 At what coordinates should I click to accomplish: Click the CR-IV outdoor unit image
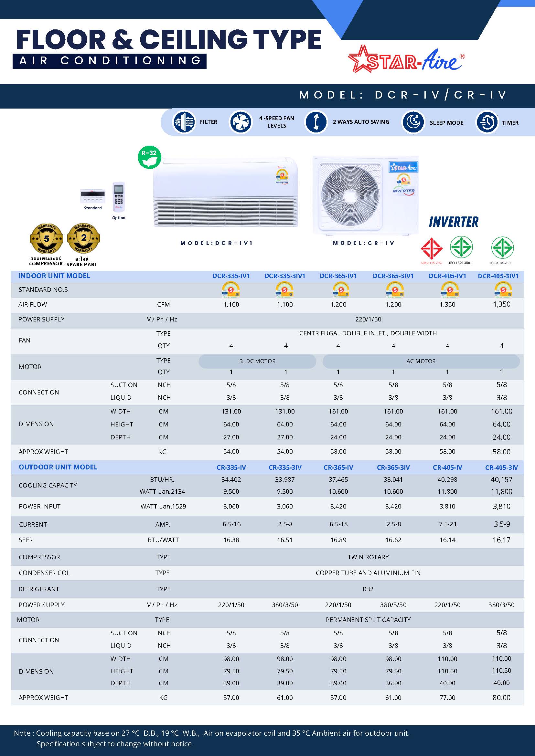point(365,195)
